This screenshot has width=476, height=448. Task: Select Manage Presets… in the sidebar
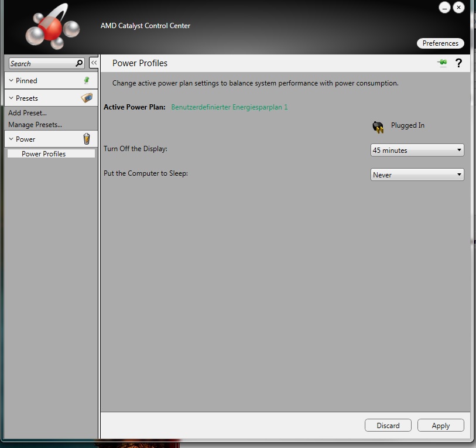coord(35,125)
